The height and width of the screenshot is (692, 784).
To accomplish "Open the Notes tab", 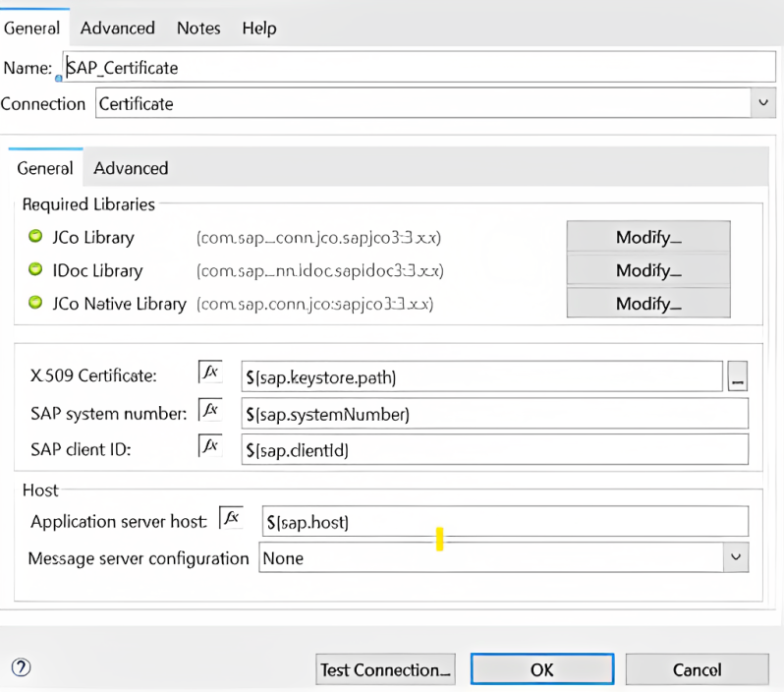I will point(198,29).
